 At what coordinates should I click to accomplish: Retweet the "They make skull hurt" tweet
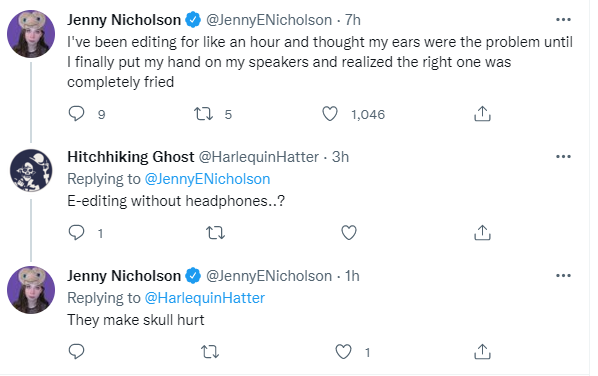[210, 352]
